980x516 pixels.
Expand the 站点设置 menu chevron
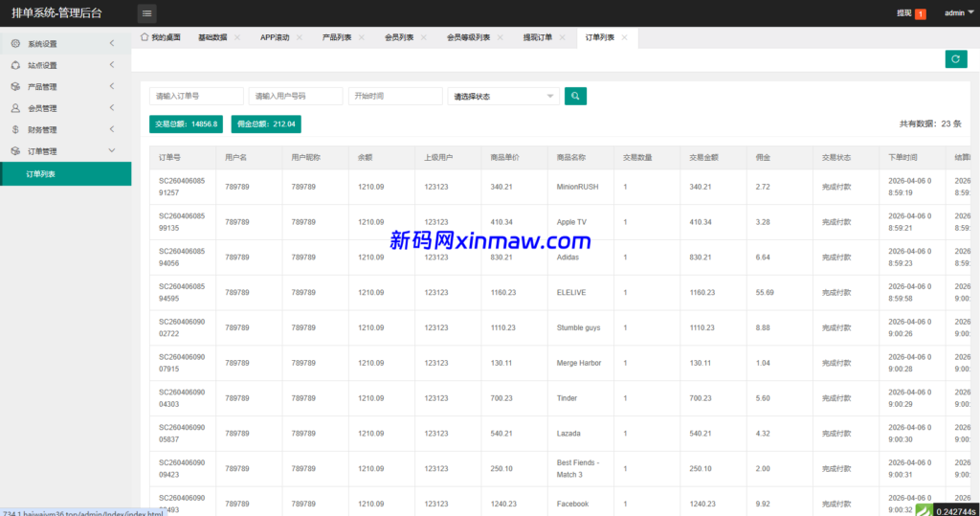[112, 64]
